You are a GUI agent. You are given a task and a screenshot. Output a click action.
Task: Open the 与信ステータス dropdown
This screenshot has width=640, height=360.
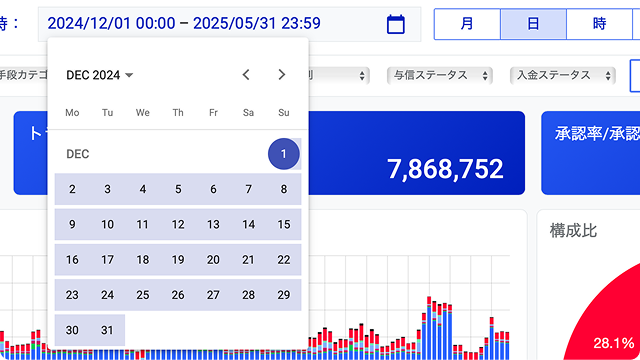(x=440, y=75)
